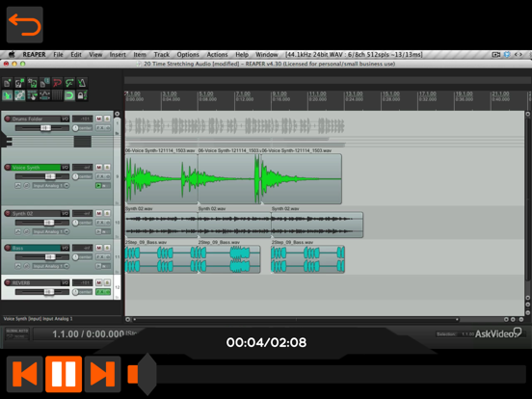Click the Open Project toolbar icon
The width and height of the screenshot is (532, 399).
pos(19,83)
